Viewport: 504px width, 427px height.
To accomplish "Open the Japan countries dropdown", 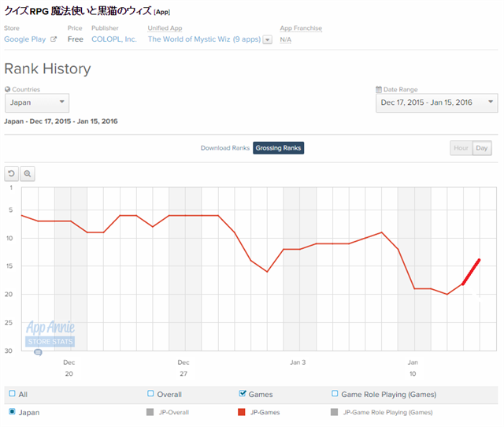I will [x=37, y=103].
